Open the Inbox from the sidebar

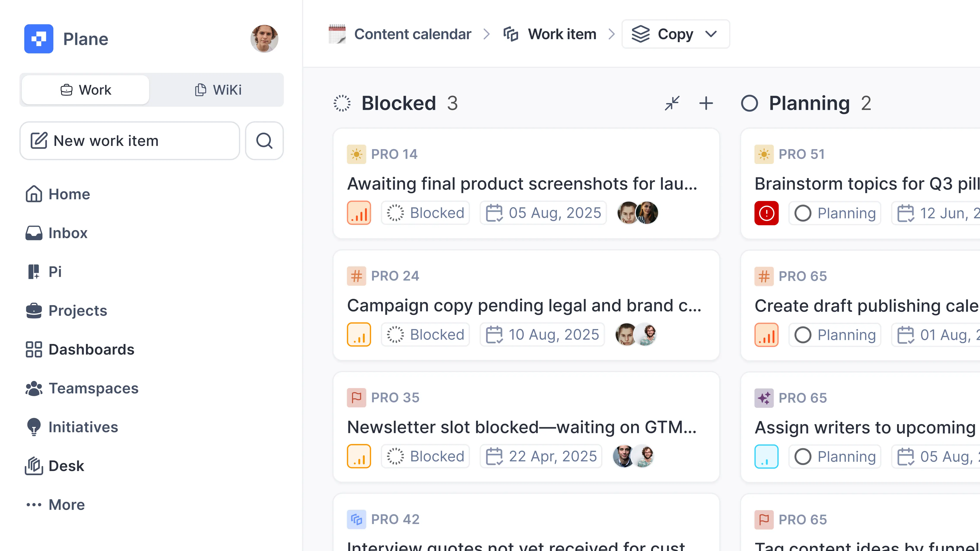click(68, 233)
